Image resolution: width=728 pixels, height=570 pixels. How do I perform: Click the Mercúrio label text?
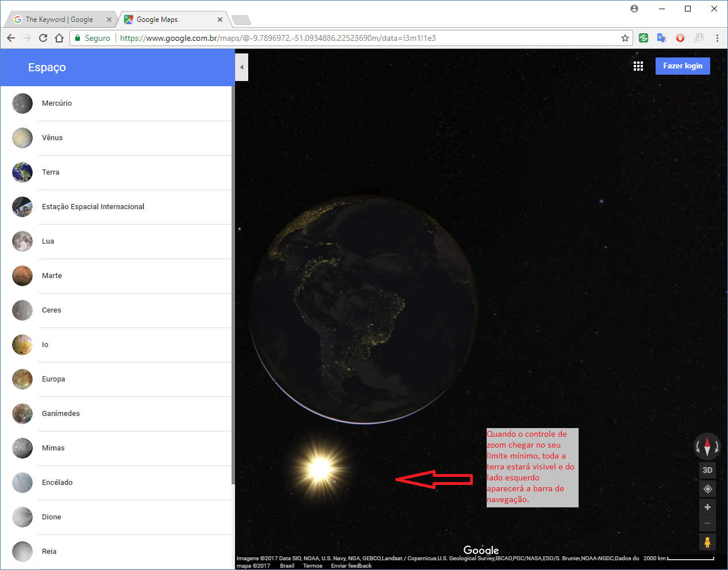pyautogui.click(x=57, y=103)
